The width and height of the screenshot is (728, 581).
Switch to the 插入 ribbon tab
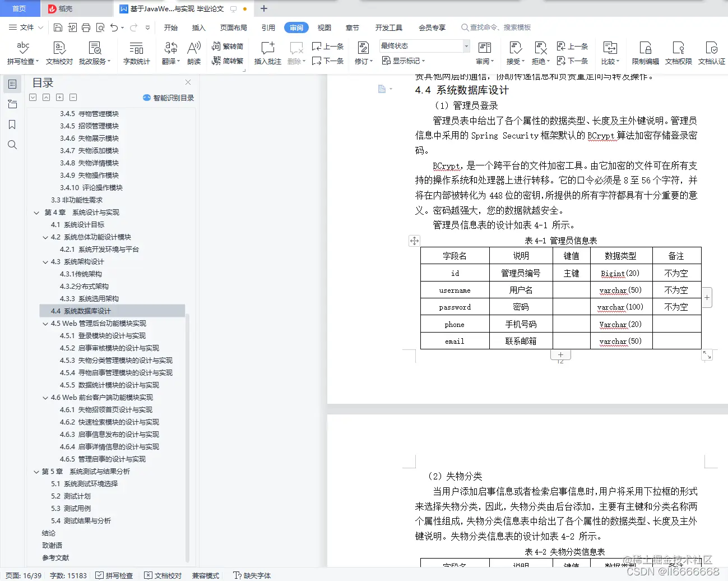(x=198, y=27)
